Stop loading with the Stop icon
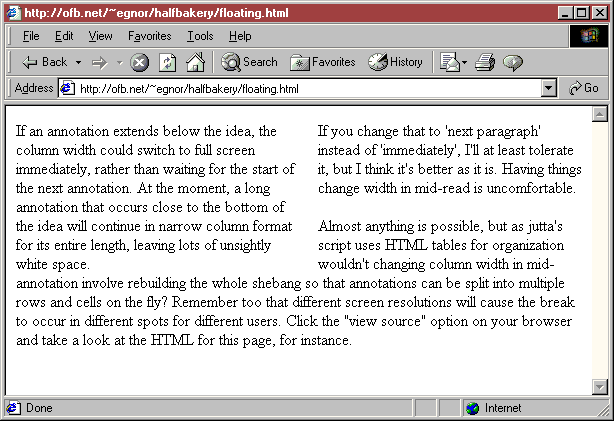614x421 pixels. point(139,62)
